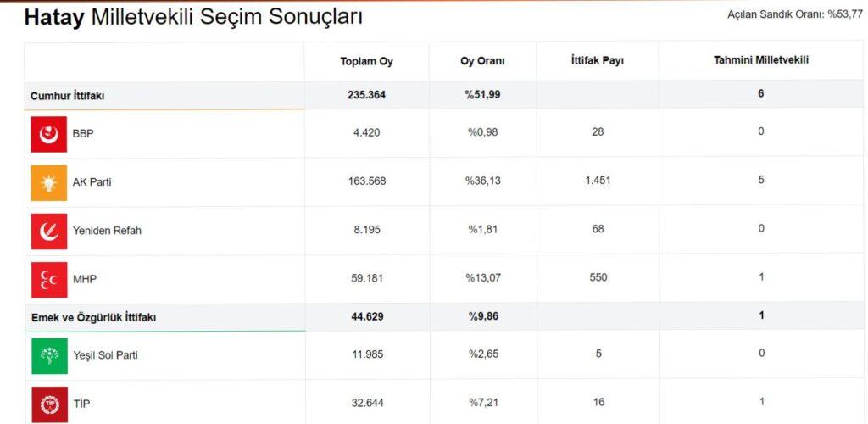
Task: Select the Cumhur İttifakı alliance row
Action: (x=68, y=95)
